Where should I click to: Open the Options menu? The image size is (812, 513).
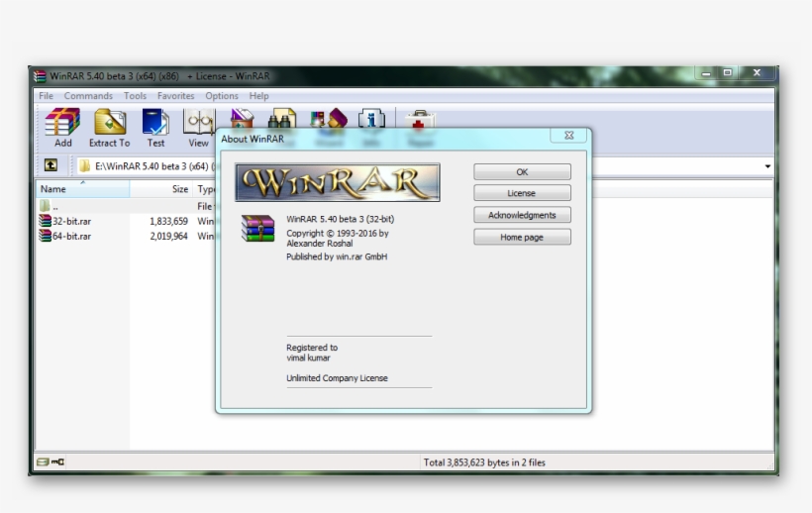[222, 96]
